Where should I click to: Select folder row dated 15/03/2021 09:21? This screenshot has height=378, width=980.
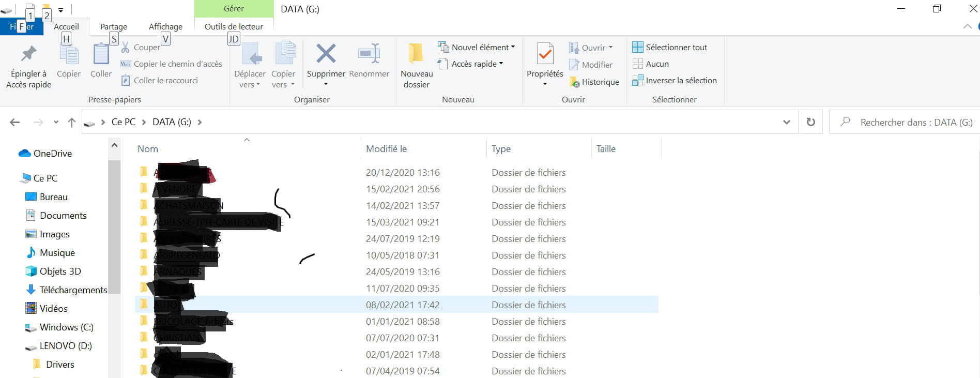(x=396, y=222)
